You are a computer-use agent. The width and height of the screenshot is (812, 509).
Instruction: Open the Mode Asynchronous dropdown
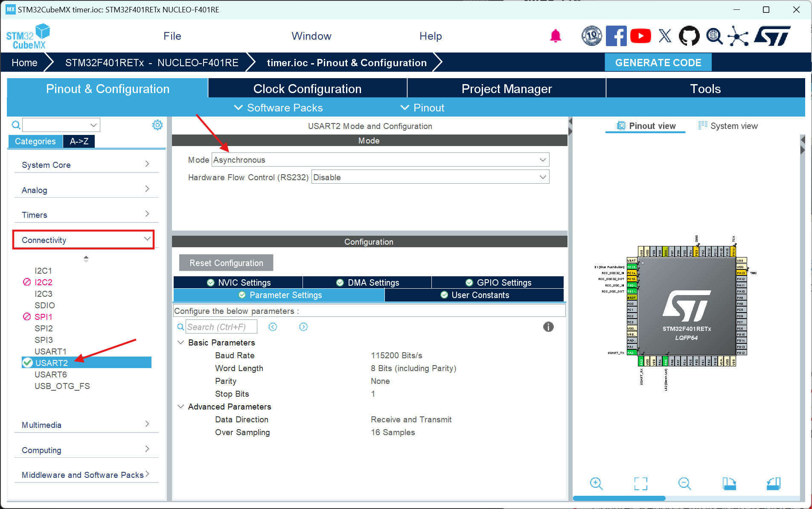point(380,160)
